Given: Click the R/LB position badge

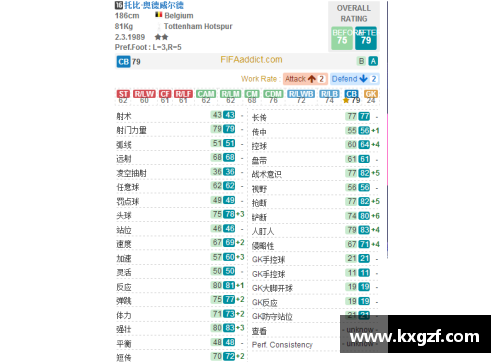Looking at the screenshot, I should click(329, 94).
